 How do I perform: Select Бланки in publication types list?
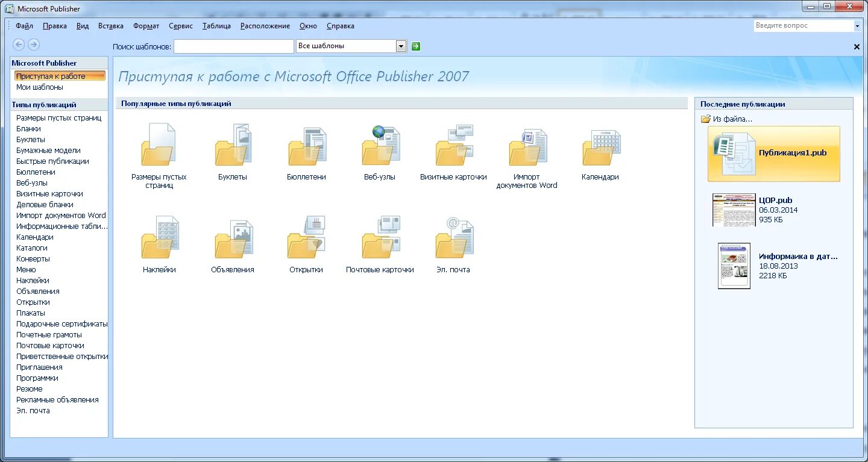(28, 128)
